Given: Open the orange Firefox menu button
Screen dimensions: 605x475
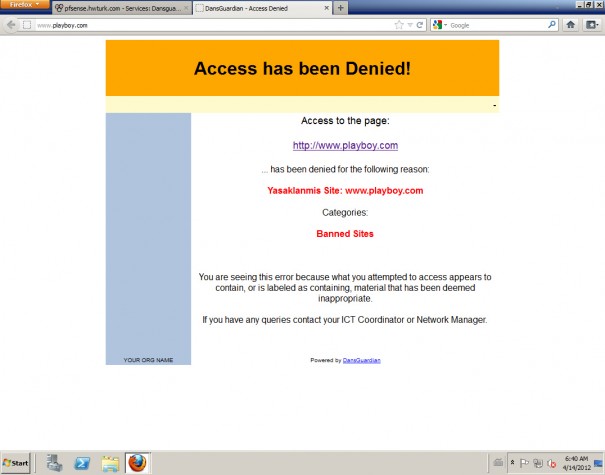Looking at the screenshot, I should click(x=24, y=4).
